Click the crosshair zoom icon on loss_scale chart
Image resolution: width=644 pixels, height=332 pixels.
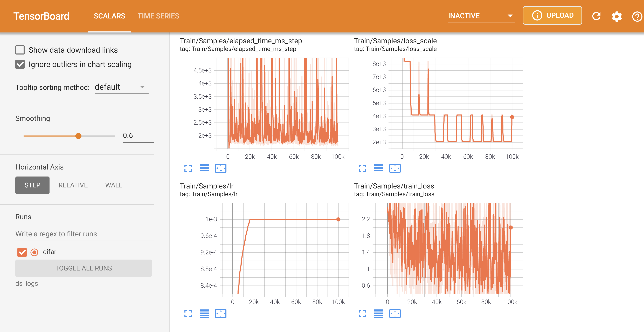(395, 168)
